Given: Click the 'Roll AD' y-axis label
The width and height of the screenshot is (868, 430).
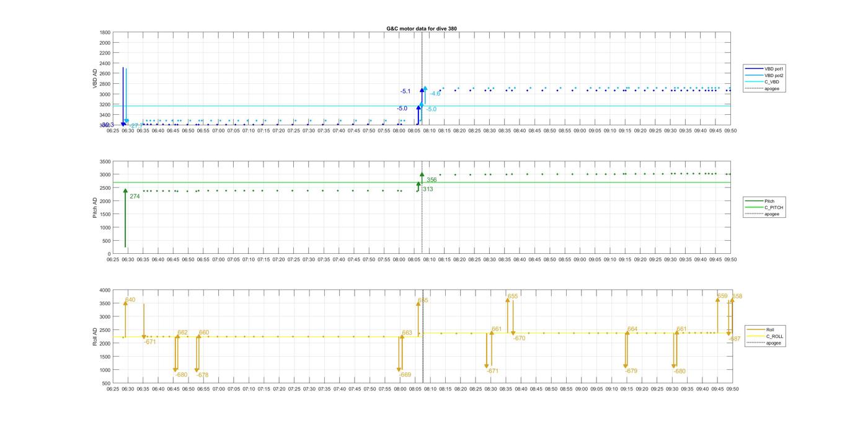Looking at the screenshot, I should point(95,337).
